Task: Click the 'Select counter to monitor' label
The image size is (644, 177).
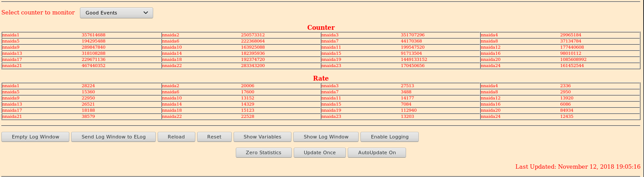Action: click(x=38, y=13)
